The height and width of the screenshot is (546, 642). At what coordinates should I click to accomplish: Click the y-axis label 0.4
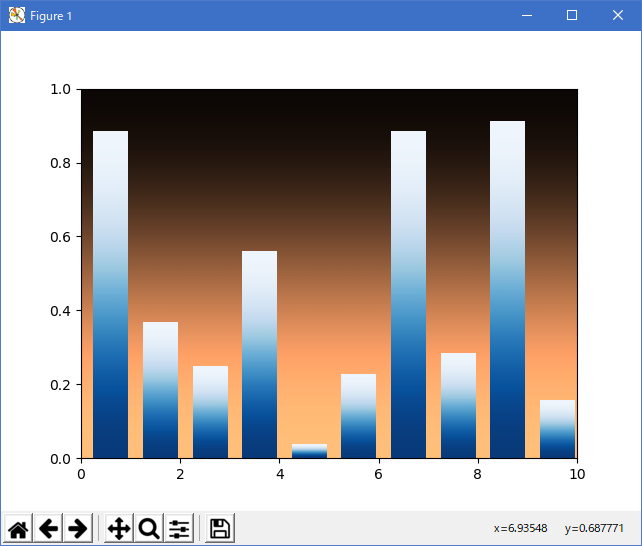point(60,311)
